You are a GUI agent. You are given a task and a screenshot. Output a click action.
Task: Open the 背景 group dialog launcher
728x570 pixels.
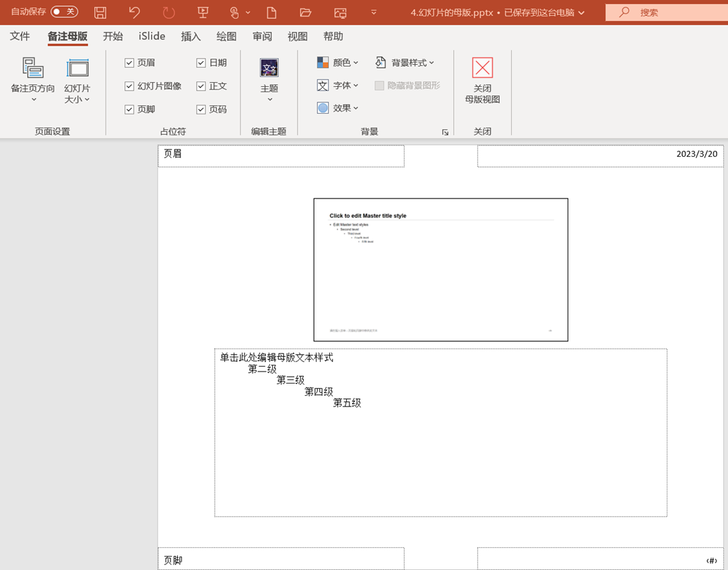coord(445,132)
